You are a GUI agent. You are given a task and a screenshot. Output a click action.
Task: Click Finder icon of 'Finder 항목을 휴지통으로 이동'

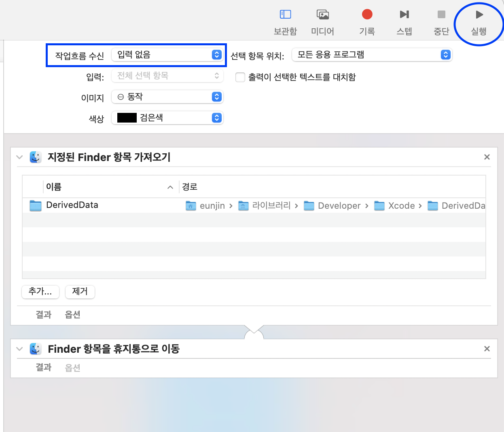pos(36,349)
